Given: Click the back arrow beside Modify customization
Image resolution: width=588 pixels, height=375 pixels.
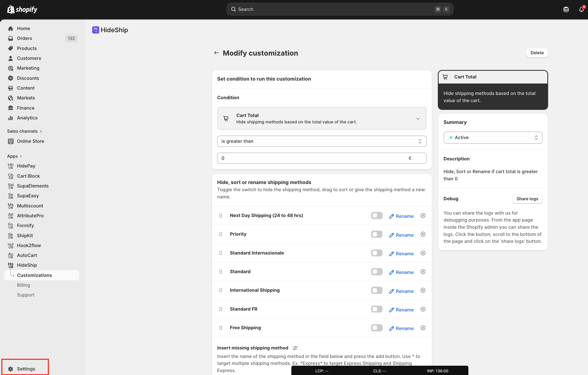Looking at the screenshot, I should click(x=216, y=53).
